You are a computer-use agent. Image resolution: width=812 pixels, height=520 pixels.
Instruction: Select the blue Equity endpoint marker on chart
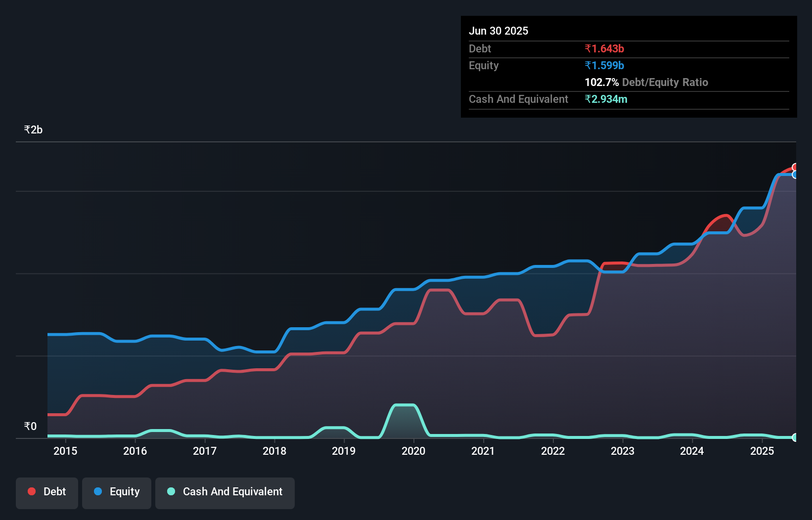click(x=795, y=174)
